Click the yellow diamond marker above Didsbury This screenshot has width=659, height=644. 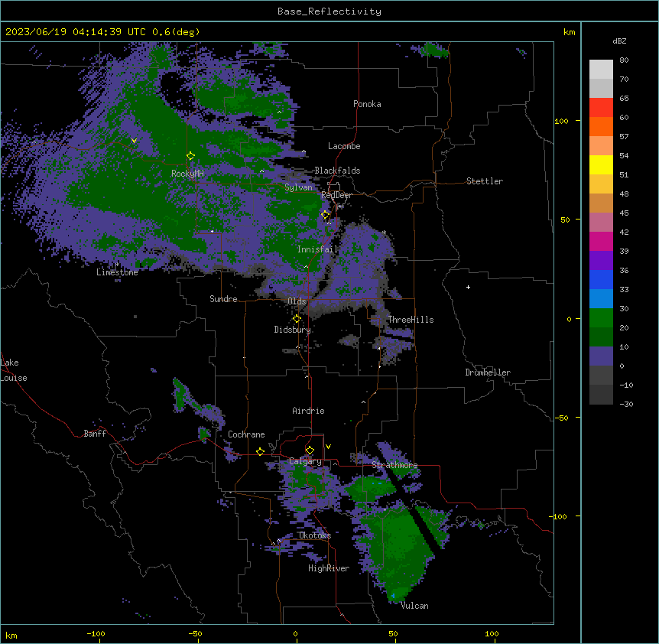(x=297, y=319)
